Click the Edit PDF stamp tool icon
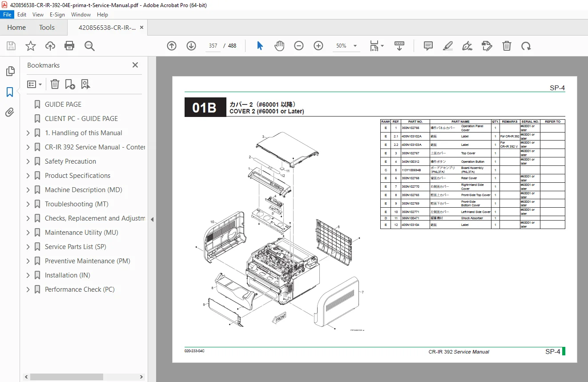The image size is (588, 382). [487, 46]
